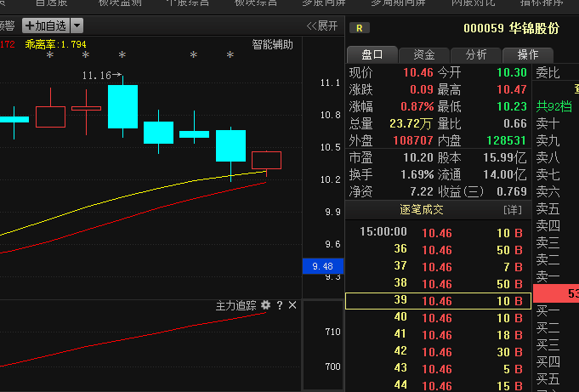The height and width of the screenshot is (392, 579).
Task: Select the 卖十 order book row
Action: 556,124
